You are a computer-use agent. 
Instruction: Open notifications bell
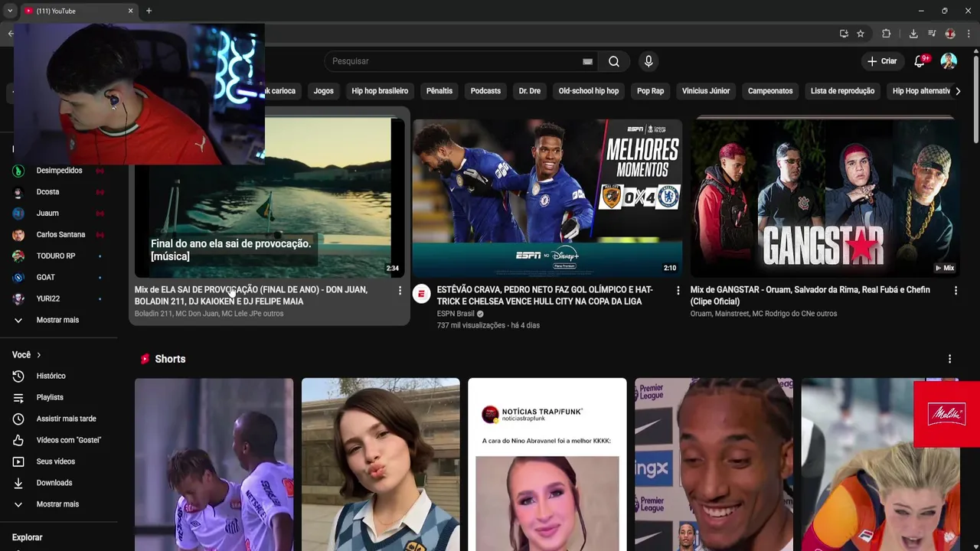[920, 61]
